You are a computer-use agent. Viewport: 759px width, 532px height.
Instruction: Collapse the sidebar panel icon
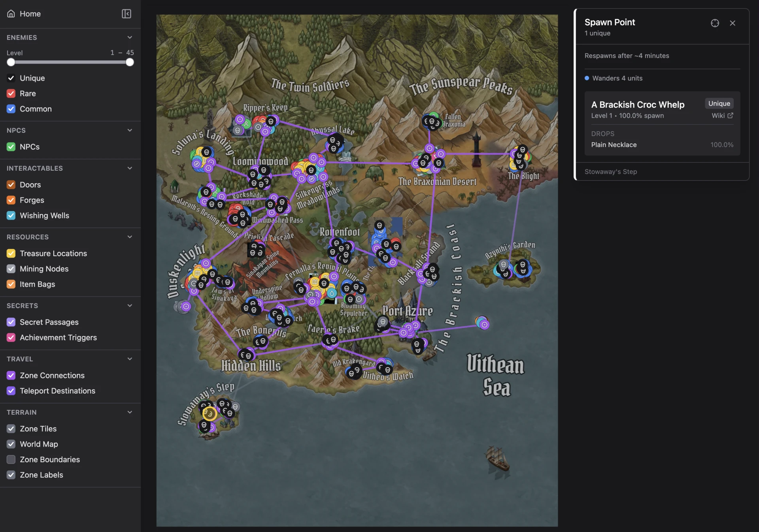pos(126,14)
